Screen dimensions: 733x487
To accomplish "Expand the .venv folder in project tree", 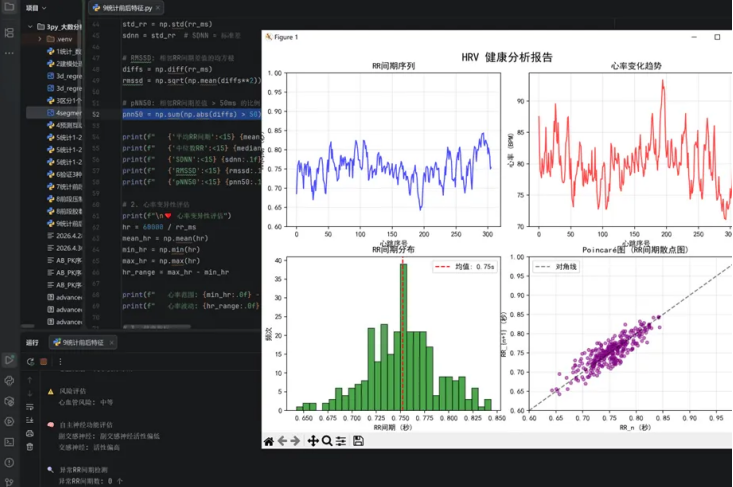I will [x=40, y=39].
